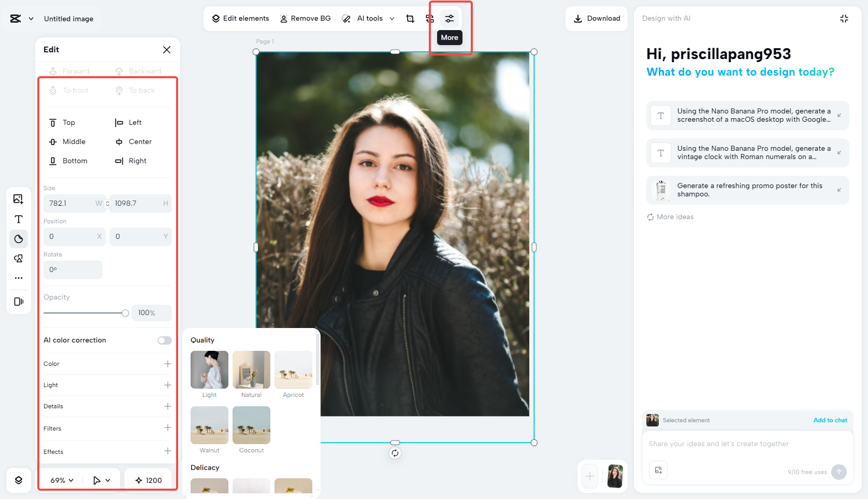Click the height field showing 1098.7
868x499 pixels.
point(141,204)
